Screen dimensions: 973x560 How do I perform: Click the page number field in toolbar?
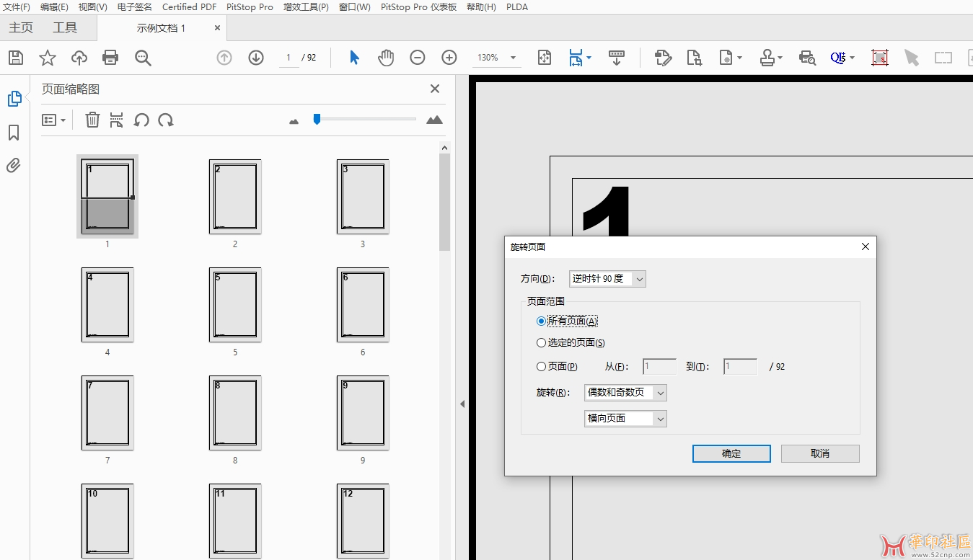289,58
